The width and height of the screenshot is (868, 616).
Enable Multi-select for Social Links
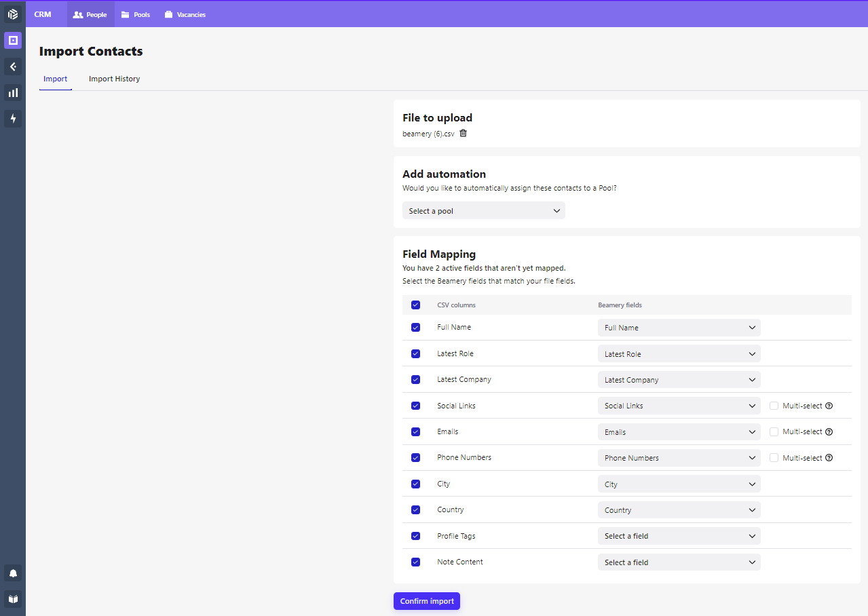pos(774,405)
